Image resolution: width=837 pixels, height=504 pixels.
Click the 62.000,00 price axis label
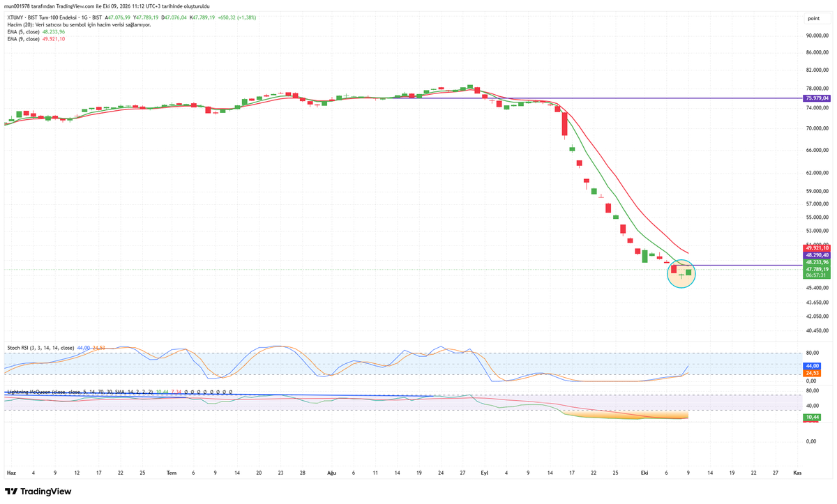(x=817, y=173)
